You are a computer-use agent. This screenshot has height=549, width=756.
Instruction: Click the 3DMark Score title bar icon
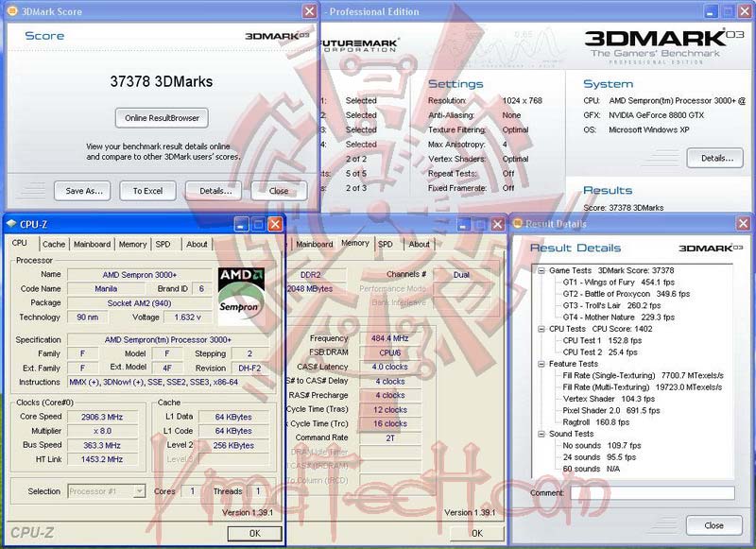[x=12, y=10]
